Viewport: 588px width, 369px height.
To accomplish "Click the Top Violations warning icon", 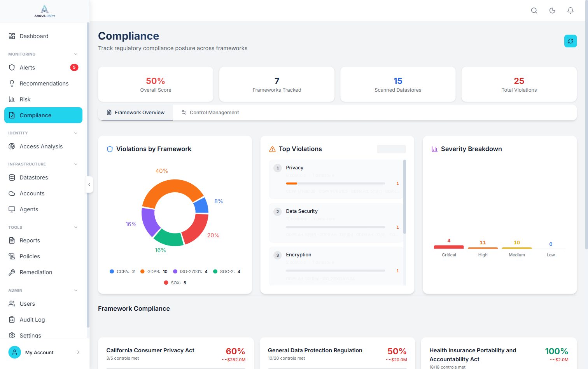I will coord(272,149).
